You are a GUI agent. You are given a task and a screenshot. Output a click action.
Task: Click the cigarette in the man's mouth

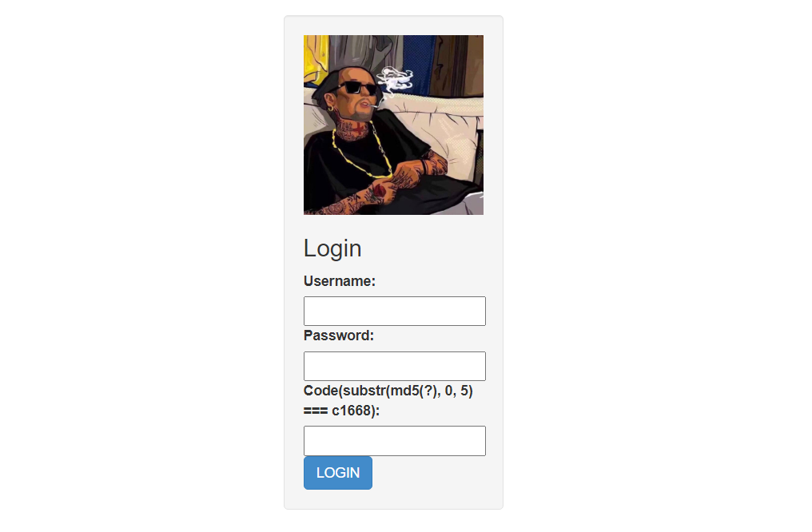[x=375, y=105]
